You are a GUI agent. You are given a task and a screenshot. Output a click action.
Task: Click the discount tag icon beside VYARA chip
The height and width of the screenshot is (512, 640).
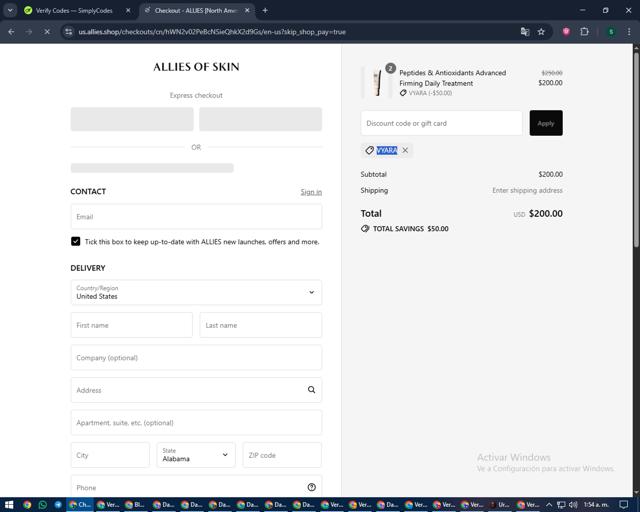point(369,150)
